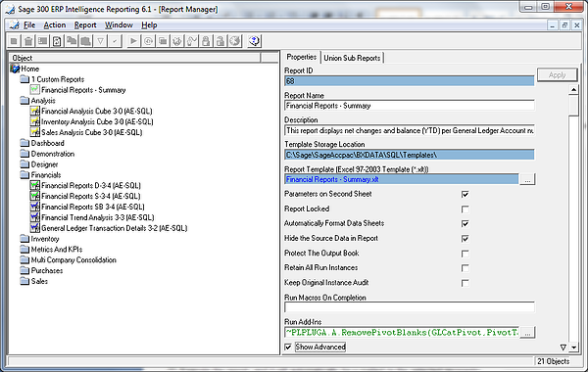Viewport: 588px width, 372px height.
Task: Toggle Parameters on Second Sheet checkbox
Action: 465,194
